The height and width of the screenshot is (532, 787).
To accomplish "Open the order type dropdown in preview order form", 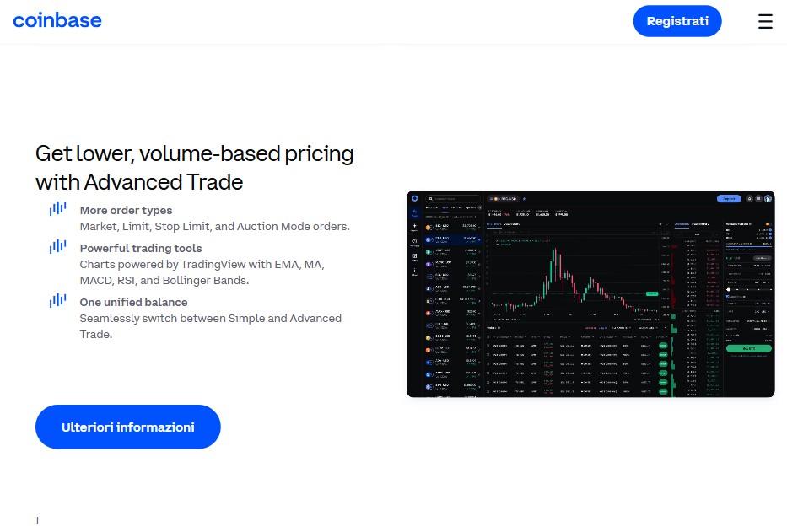I will 762,257.
